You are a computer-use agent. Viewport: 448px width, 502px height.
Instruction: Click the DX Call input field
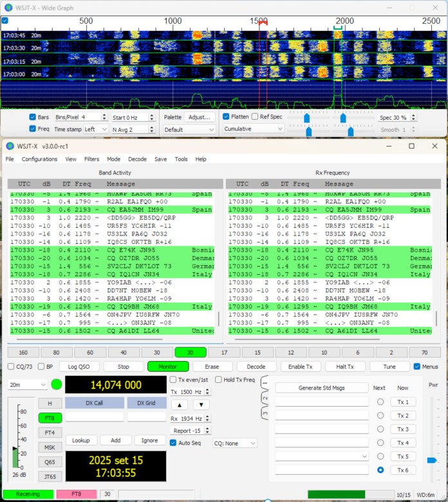[95, 417]
